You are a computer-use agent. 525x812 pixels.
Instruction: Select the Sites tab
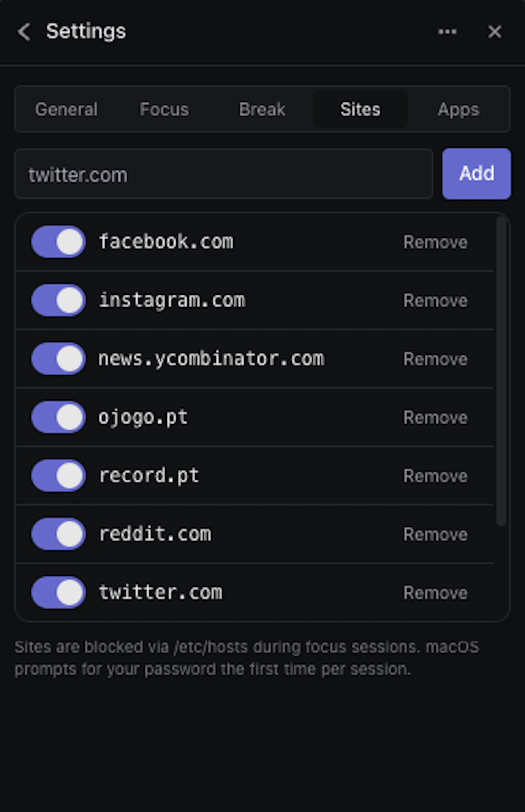pyautogui.click(x=360, y=109)
